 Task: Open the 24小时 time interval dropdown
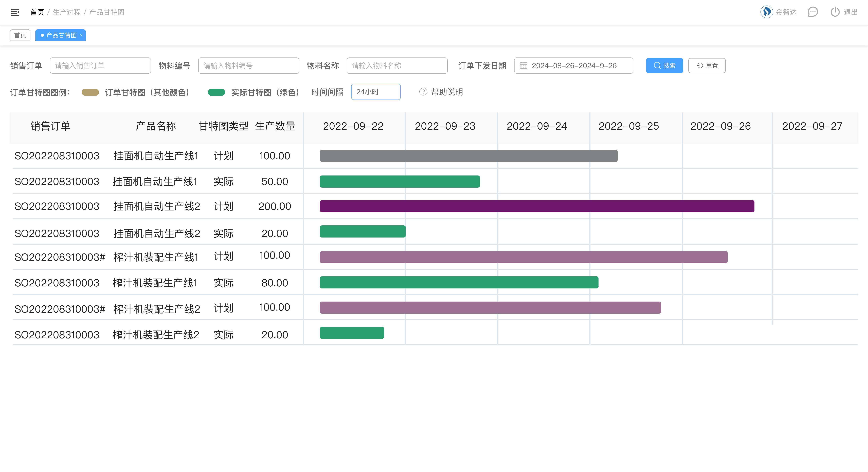[x=375, y=92]
